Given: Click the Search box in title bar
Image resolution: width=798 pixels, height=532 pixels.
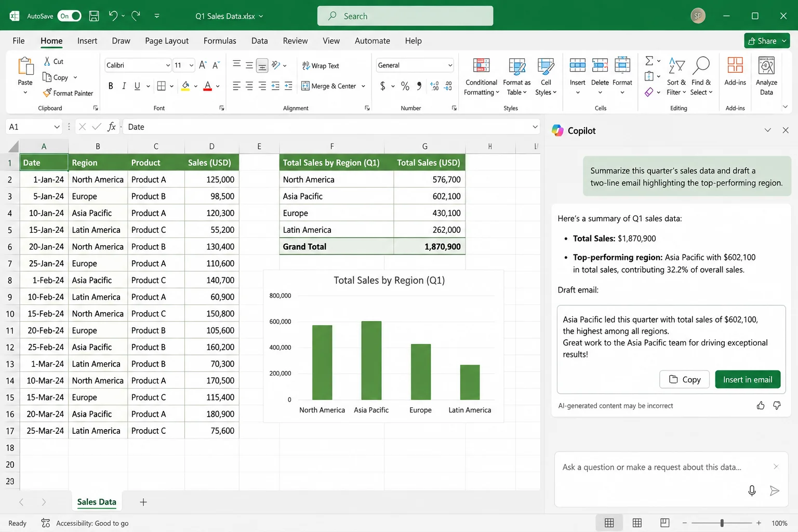Looking at the screenshot, I should (405, 16).
